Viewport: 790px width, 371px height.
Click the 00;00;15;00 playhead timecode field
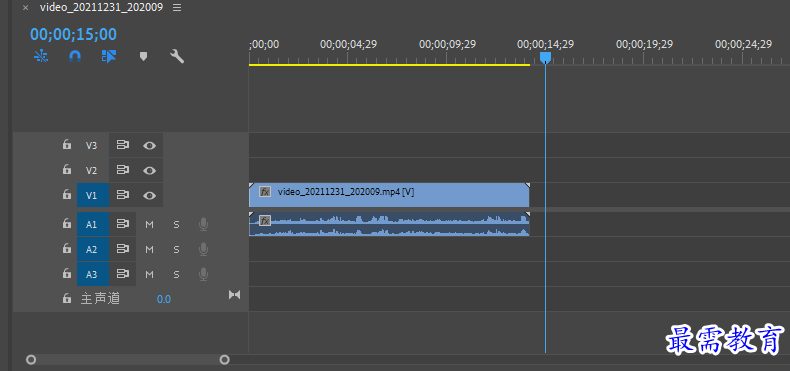[x=74, y=34]
